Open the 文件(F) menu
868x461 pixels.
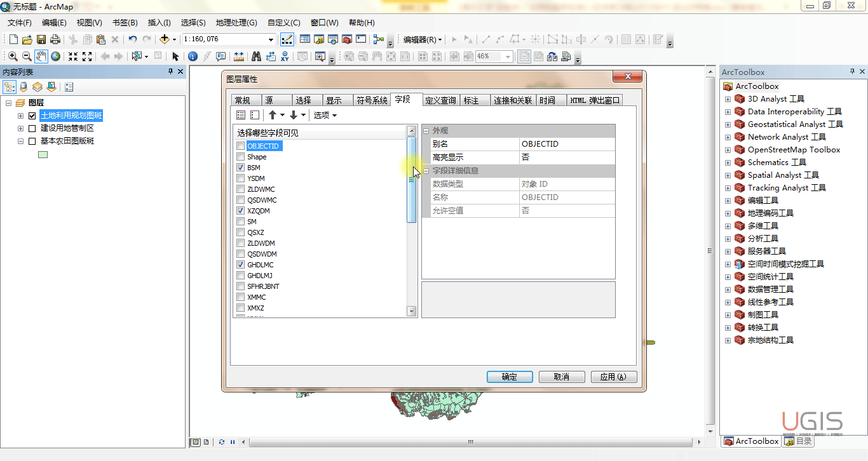point(20,23)
